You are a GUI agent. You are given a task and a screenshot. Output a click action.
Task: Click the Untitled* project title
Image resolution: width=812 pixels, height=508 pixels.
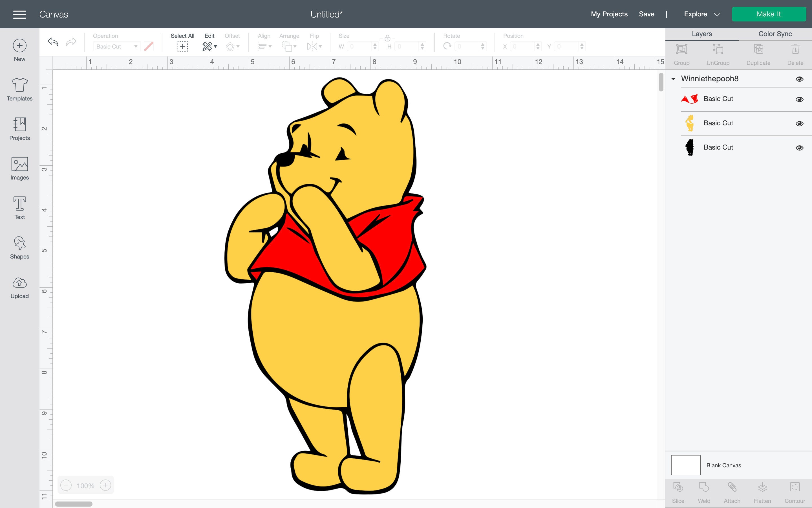(326, 14)
